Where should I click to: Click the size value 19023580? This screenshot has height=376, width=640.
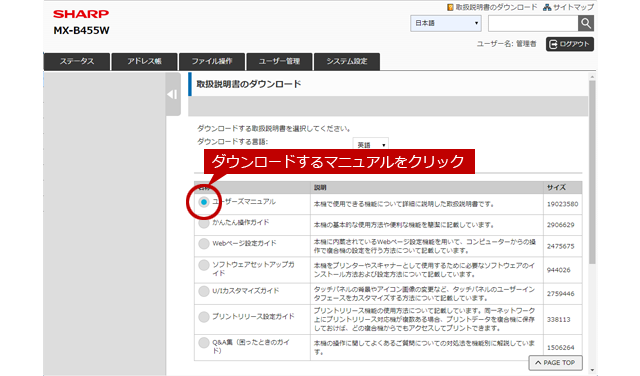click(562, 204)
